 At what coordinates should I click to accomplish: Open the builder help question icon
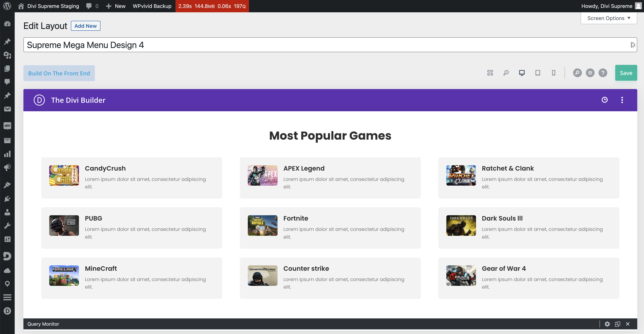(x=603, y=73)
